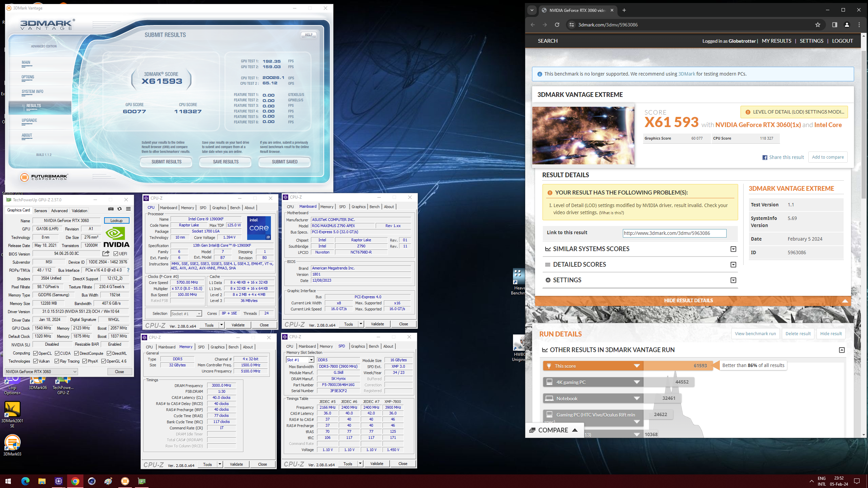Click the Link to this result field
The image size is (868, 488).
tap(674, 233)
